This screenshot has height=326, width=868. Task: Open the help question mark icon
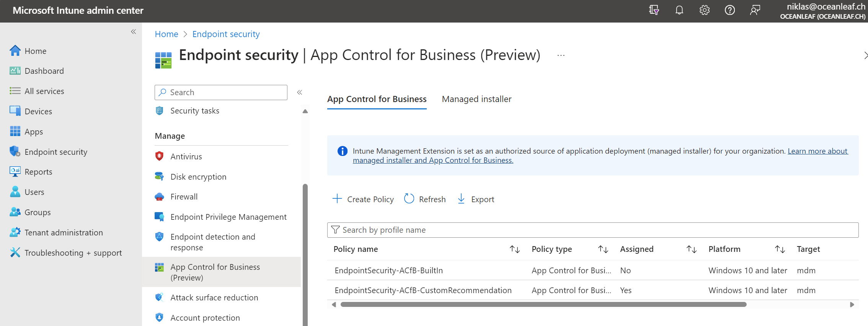(x=730, y=10)
